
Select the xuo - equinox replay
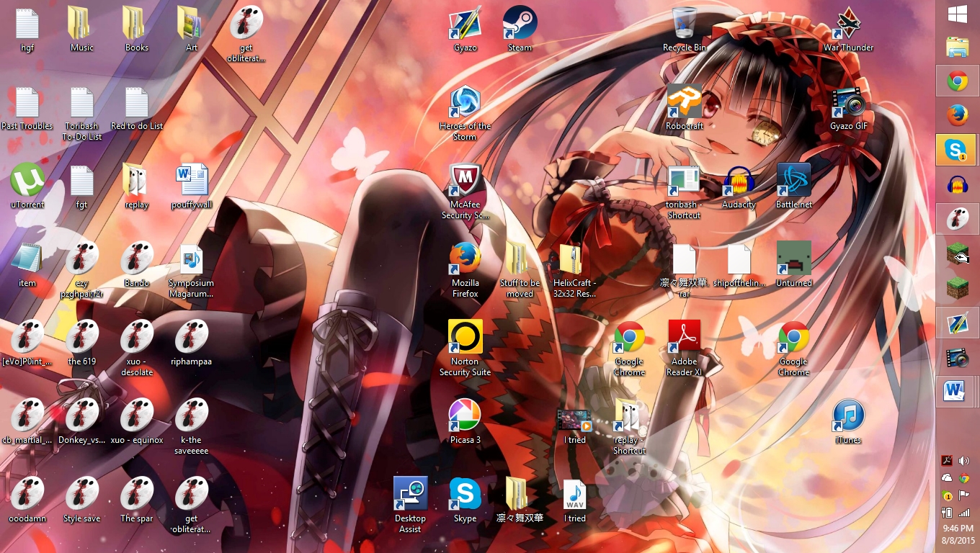[137, 422]
